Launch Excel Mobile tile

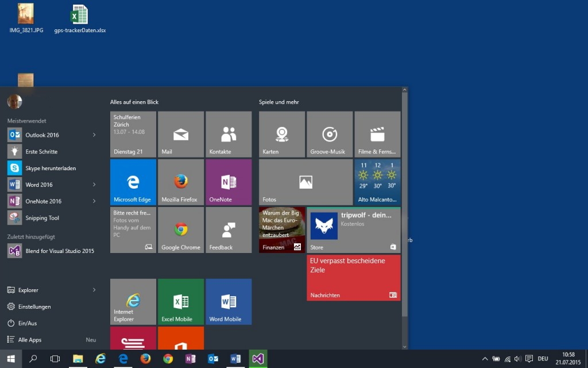tap(180, 301)
